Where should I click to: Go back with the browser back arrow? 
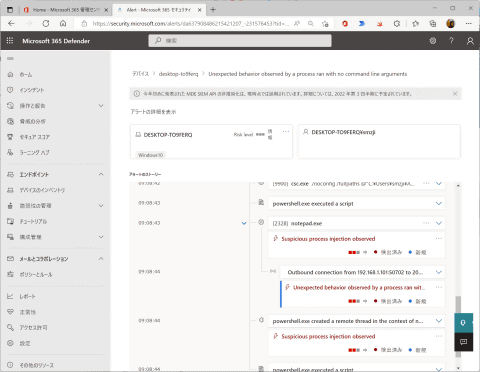[x=12, y=24]
